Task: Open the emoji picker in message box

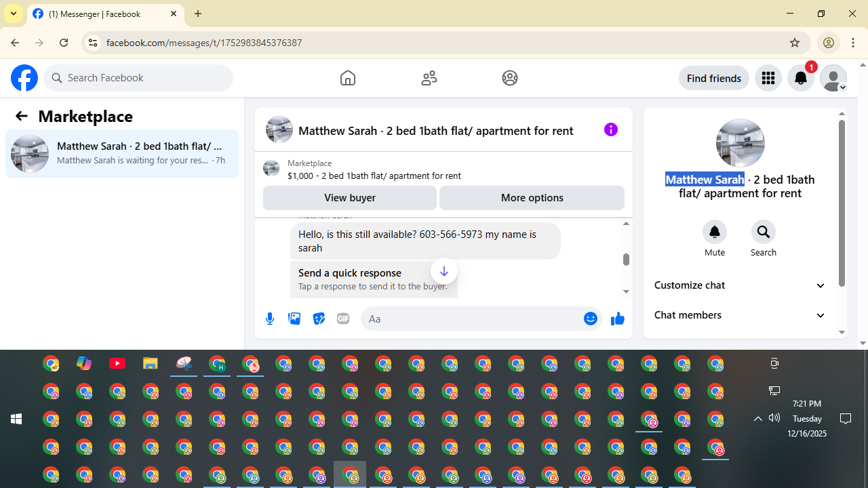Action: click(591, 319)
